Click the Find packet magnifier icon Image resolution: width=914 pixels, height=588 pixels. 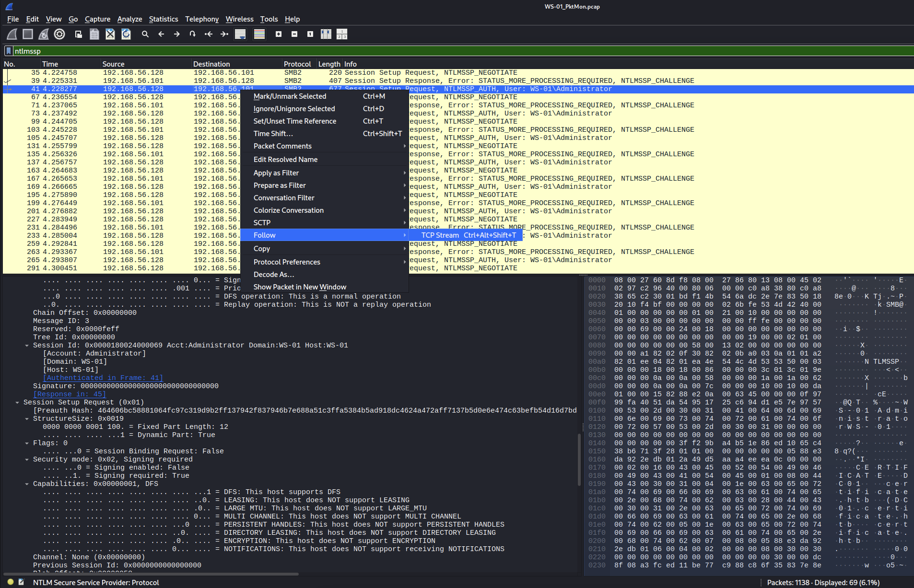click(x=145, y=34)
